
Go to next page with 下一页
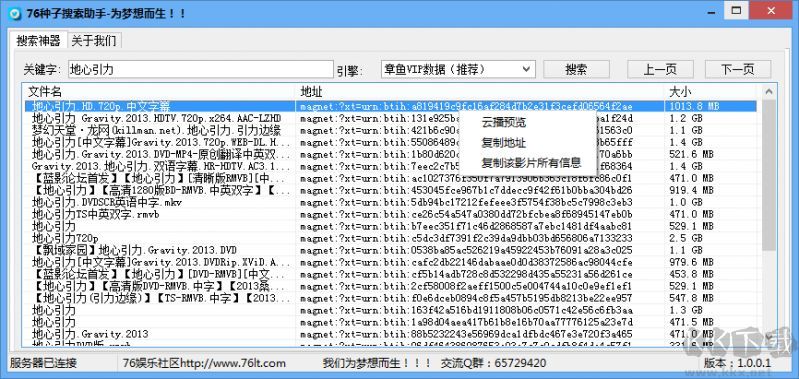point(738,70)
